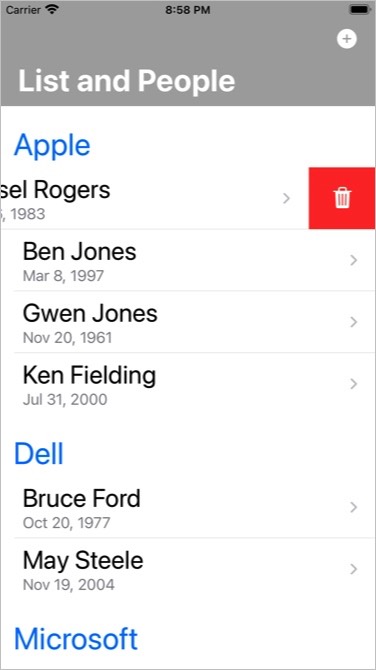Screen dimensions: 376x670
Task: Open chevron next to Ben Jones
Action: [x=353, y=260]
